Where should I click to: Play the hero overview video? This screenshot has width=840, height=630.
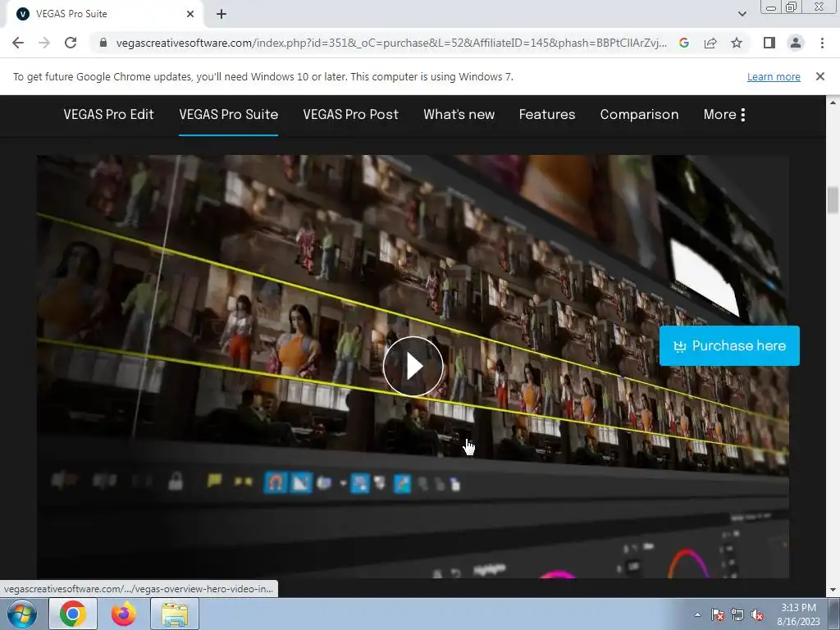click(x=413, y=367)
